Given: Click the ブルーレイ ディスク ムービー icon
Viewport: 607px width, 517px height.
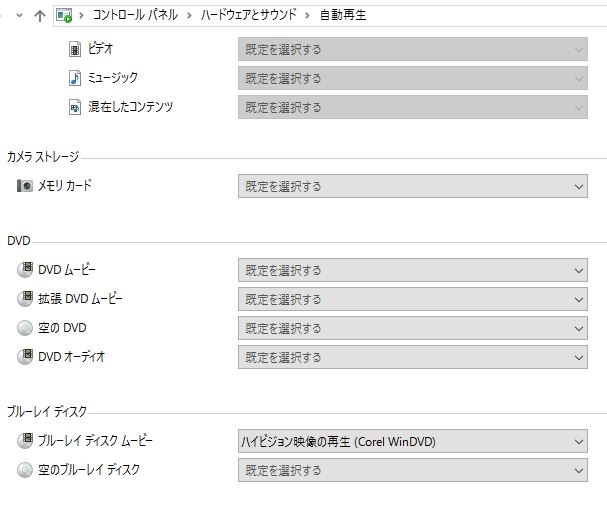Looking at the screenshot, I should (x=25, y=440).
